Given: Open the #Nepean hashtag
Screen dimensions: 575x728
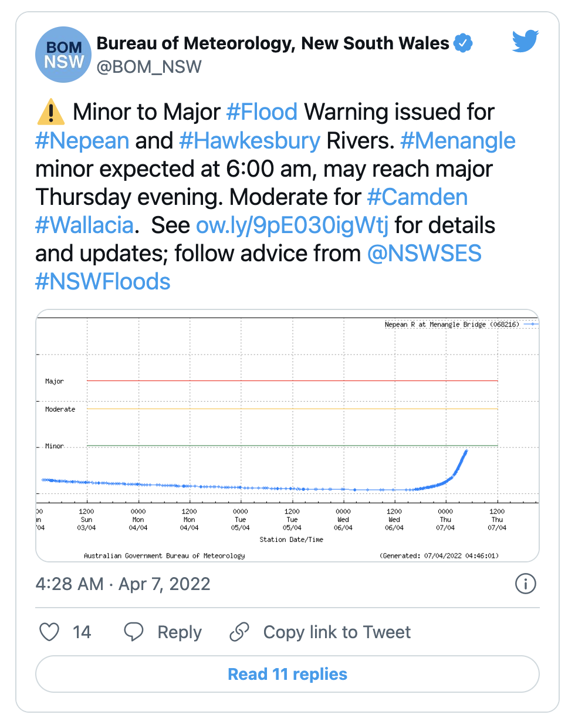Looking at the screenshot, I should point(82,141).
